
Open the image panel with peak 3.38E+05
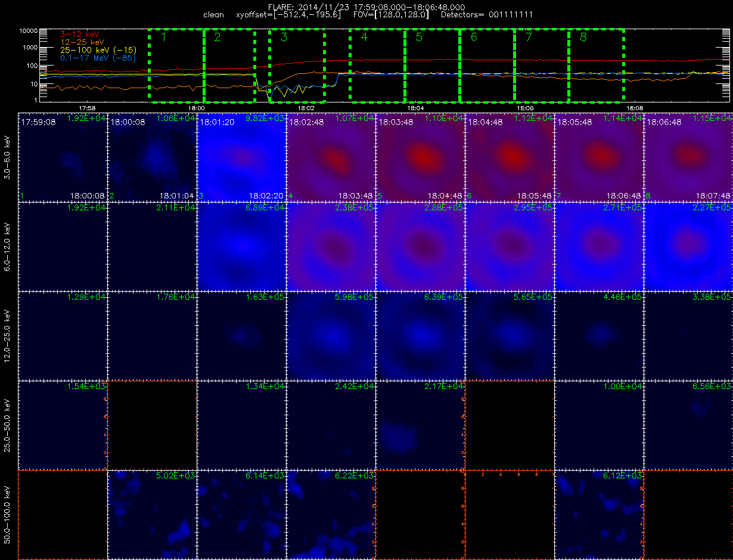pos(688,335)
